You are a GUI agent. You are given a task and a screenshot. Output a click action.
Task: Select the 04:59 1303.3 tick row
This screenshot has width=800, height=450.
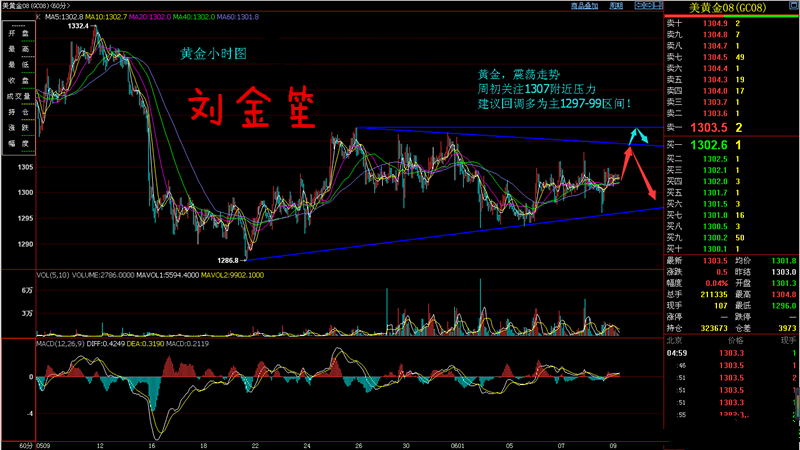pos(732,353)
